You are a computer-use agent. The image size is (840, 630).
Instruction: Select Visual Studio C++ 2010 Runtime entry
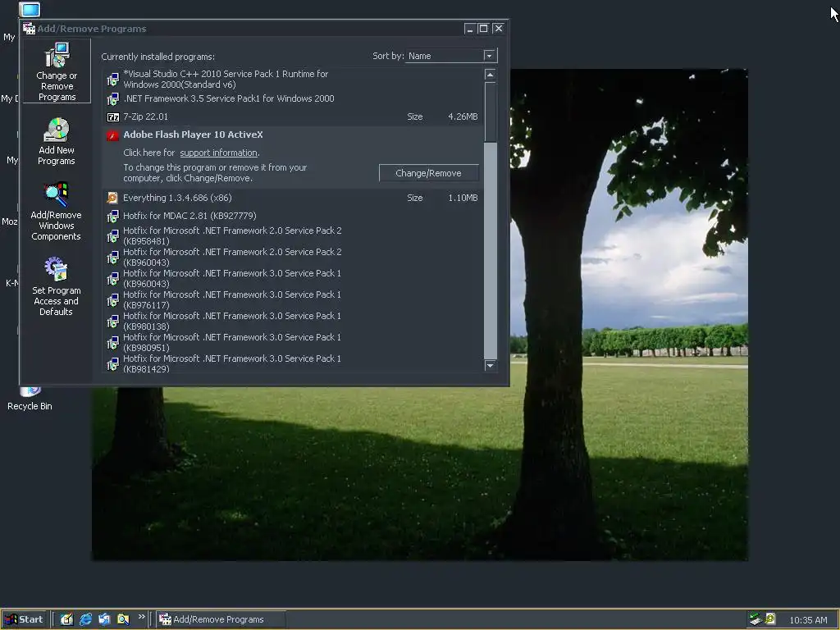(293, 80)
